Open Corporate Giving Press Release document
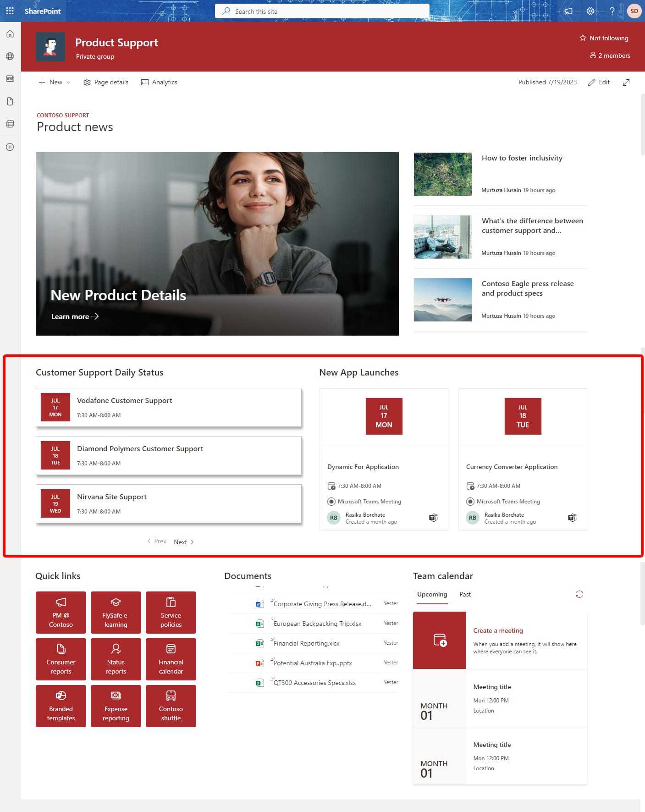645x812 pixels. pos(322,604)
